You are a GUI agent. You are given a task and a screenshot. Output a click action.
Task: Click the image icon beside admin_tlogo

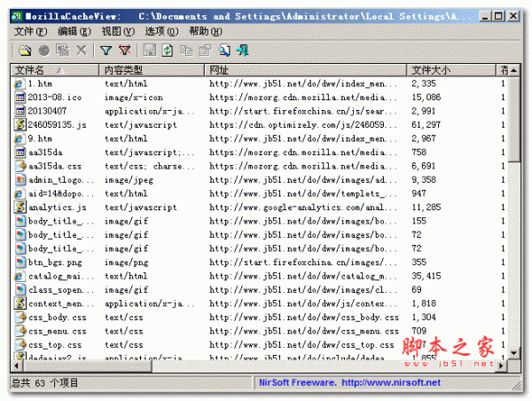[x=20, y=179]
